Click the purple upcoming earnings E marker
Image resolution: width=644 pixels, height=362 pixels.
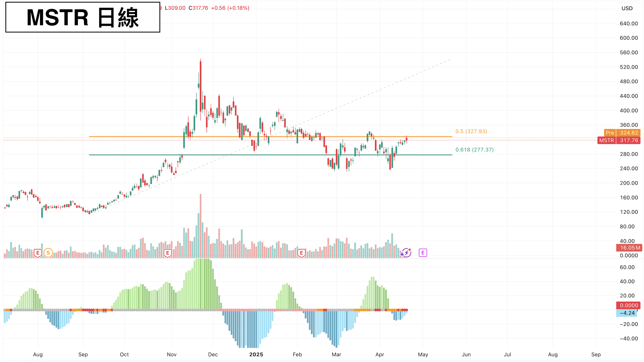[423, 253]
